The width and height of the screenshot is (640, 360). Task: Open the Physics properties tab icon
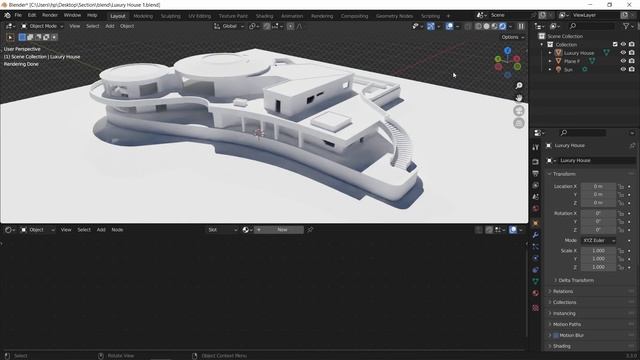pos(536,258)
